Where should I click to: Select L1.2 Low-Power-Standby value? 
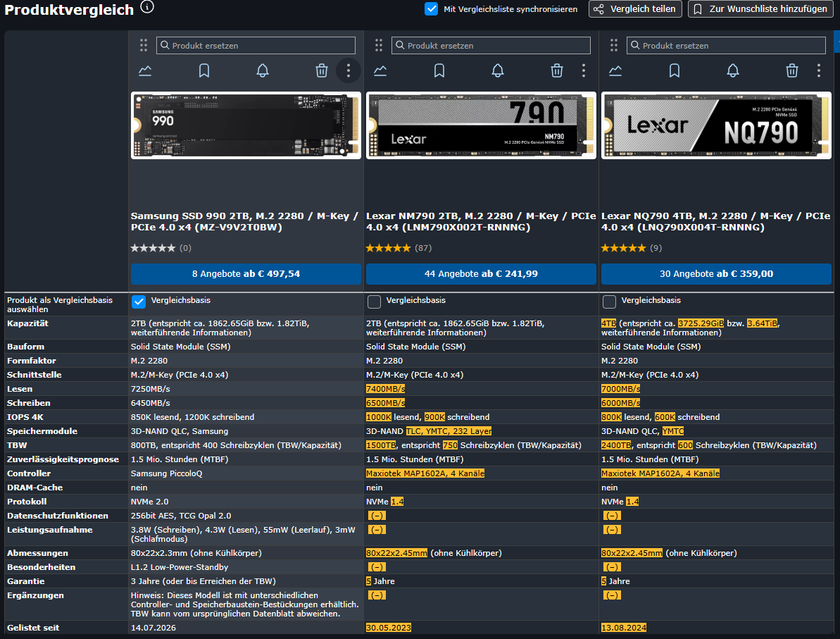click(180, 568)
